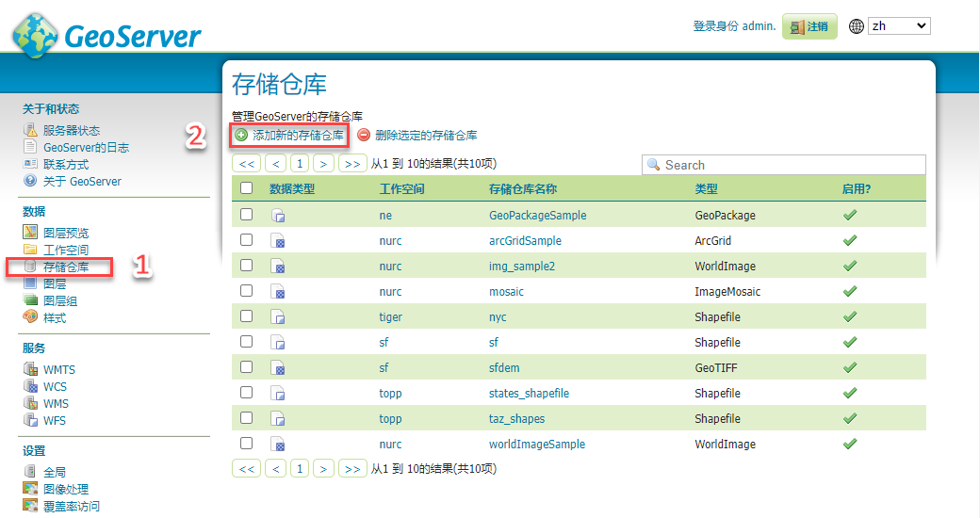This screenshot has height=518, width=980.
Task: Toggle the select-all checkbox in table header
Action: [247, 188]
